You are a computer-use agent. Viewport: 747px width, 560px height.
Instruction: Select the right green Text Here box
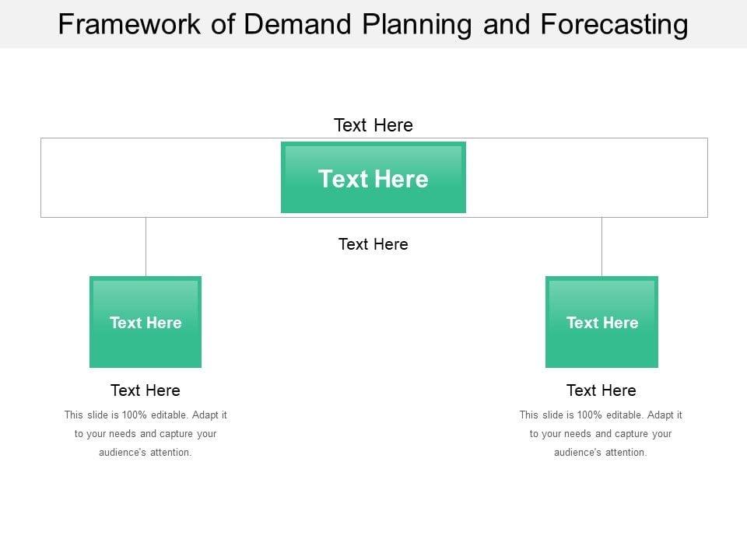click(601, 322)
